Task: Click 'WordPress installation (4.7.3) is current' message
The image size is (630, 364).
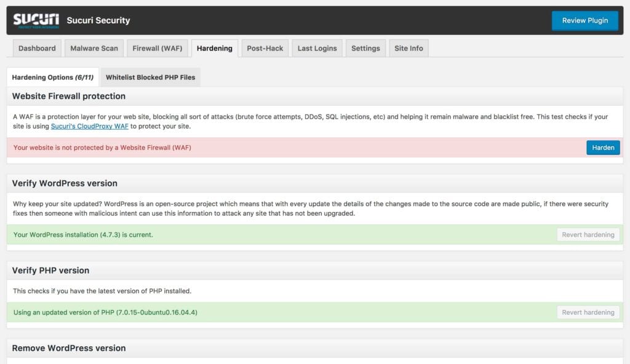Action: coord(83,235)
